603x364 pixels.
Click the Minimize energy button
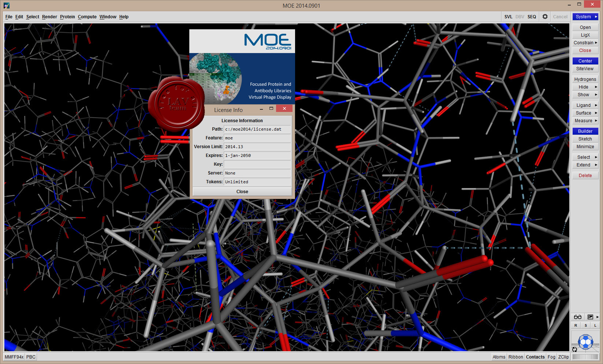pyautogui.click(x=585, y=146)
